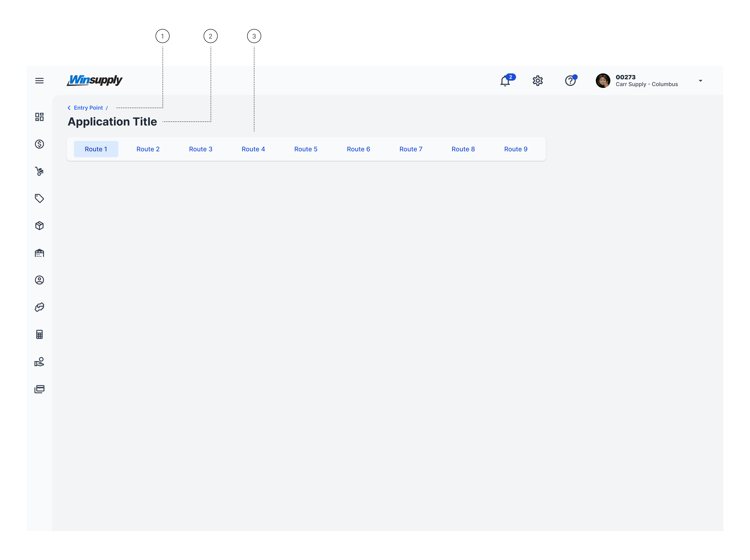Open the calculator sidebar icon
The width and height of the screenshot is (750, 560).
click(x=39, y=334)
